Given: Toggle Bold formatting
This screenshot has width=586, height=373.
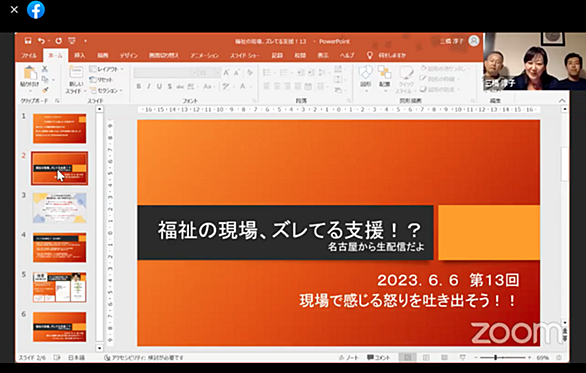Looking at the screenshot, I should [139, 87].
